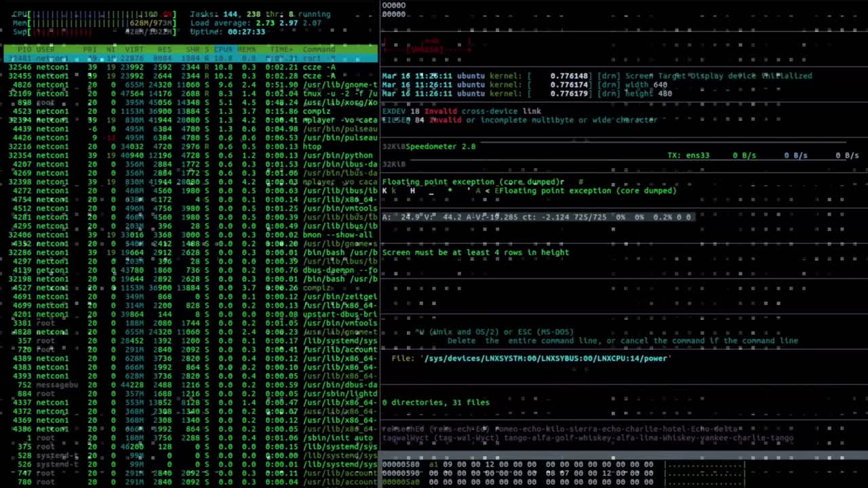Viewport: 868px width, 488px height.
Task: Toggle sorting by the MEM% column
Action: click(x=245, y=49)
